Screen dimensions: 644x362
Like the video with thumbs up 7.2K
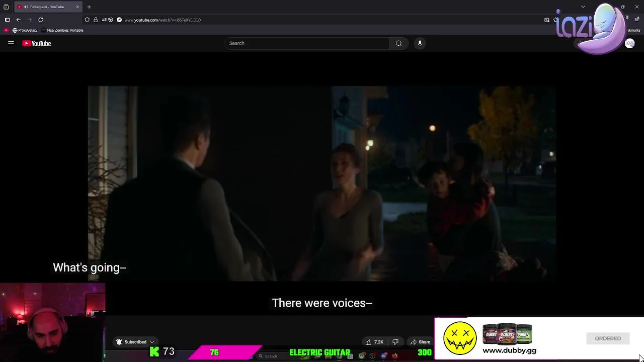click(375, 342)
